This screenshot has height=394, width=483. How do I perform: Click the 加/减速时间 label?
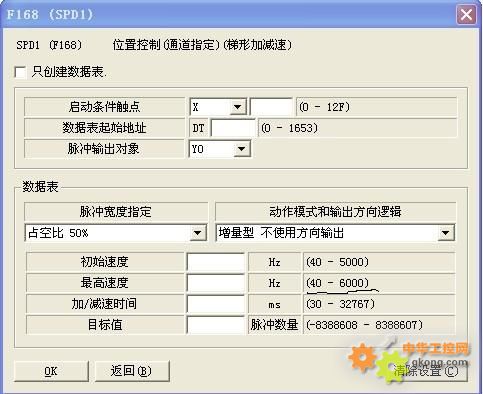click(x=104, y=304)
